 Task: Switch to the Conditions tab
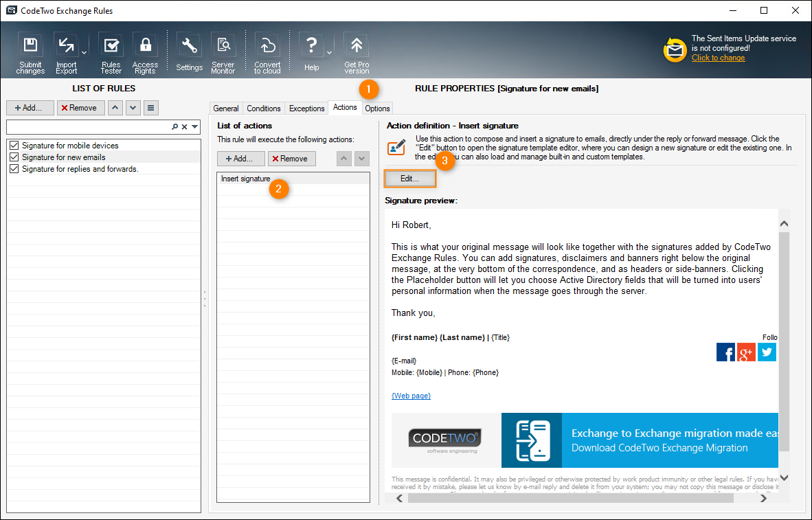[x=264, y=109]
